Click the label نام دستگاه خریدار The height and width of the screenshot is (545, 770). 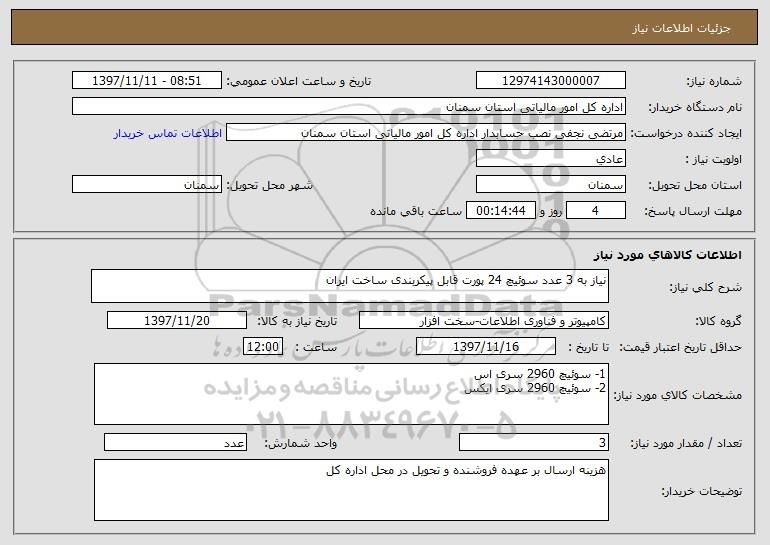click(x=695, y=107)
